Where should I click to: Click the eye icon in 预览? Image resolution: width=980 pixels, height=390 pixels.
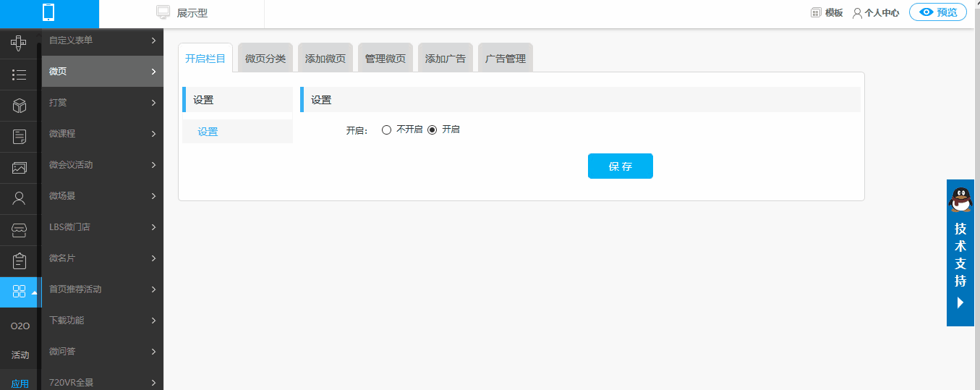pos(925,12)
